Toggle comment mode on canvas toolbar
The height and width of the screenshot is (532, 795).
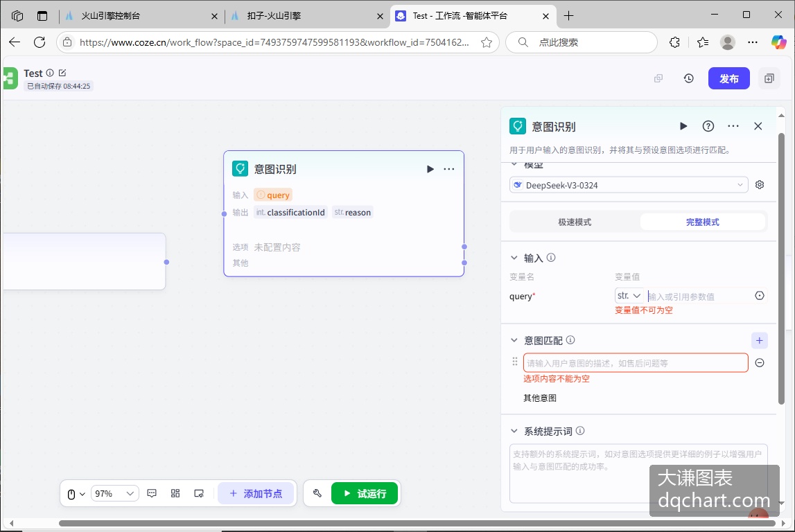[x=152, y=493]
